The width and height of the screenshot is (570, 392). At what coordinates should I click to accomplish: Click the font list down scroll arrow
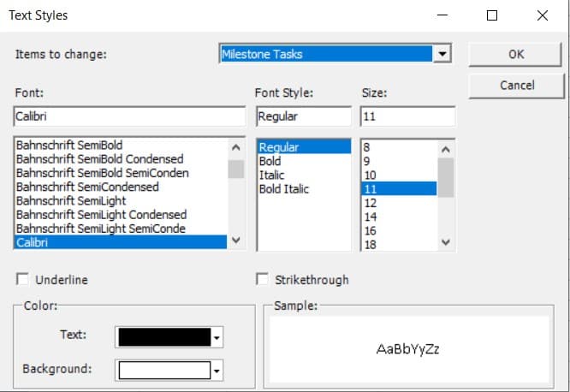pos(236,240)
